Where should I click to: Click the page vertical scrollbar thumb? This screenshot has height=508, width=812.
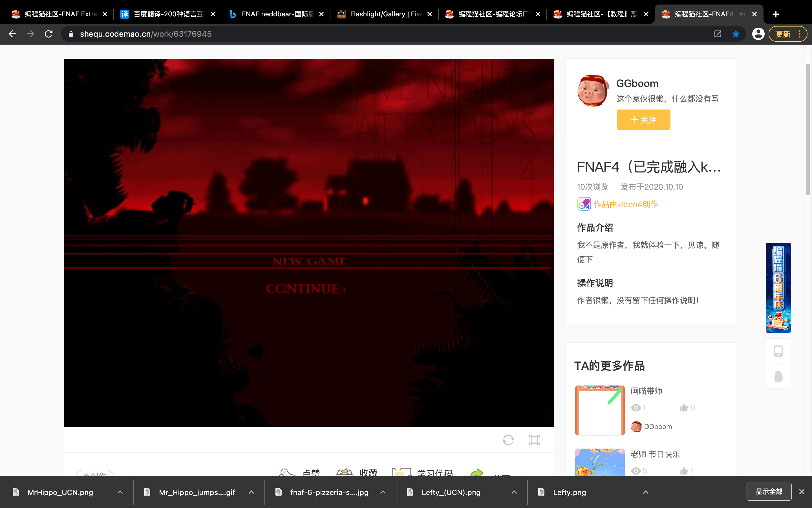(x=808, y=129)
